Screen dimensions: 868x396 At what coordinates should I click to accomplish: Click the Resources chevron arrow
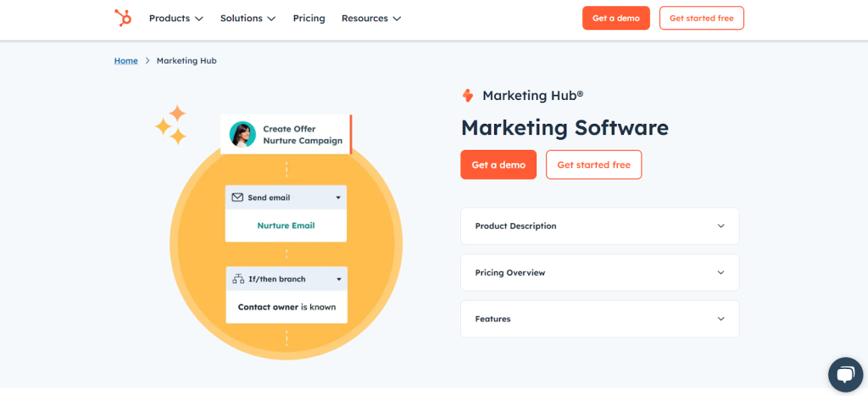(397, 19)
